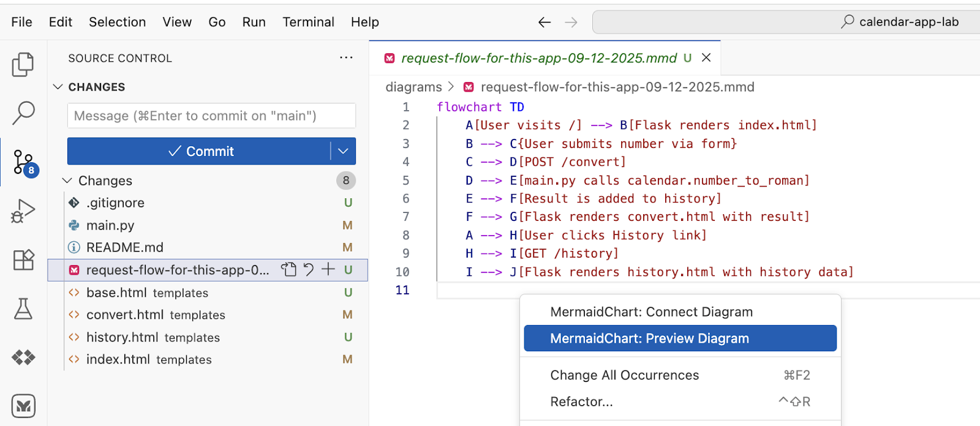
Task: Focus the commit message input field
Action: [211, 116]
